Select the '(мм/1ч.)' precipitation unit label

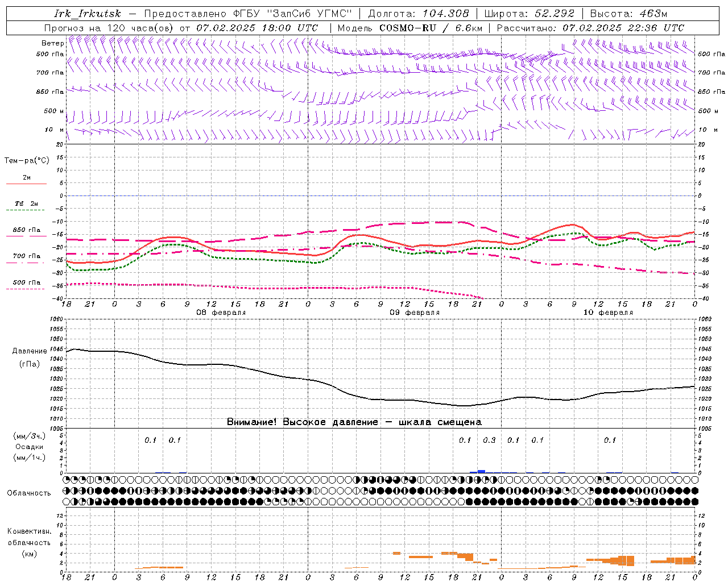[30, 458]
